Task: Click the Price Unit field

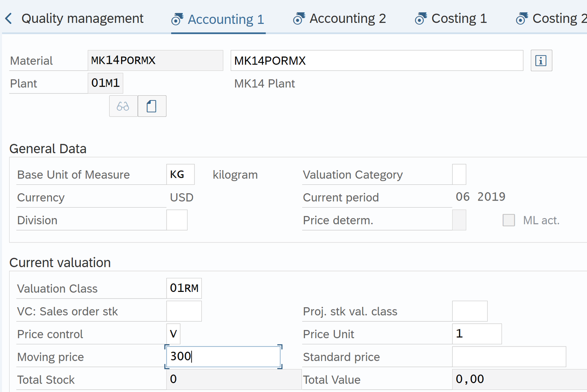Action: coord(477,334)
